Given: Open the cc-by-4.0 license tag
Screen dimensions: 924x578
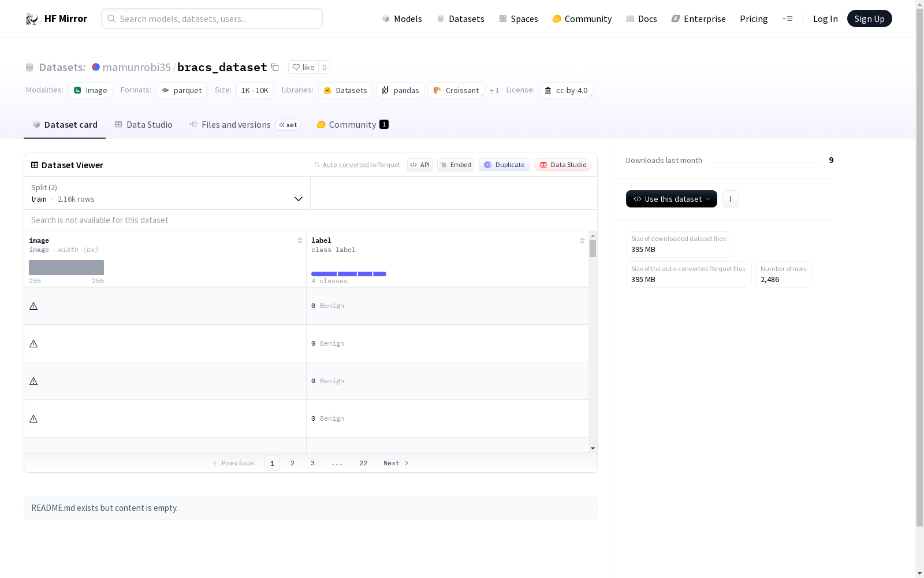Looking at the screenshot, I should tap(567, 90).
